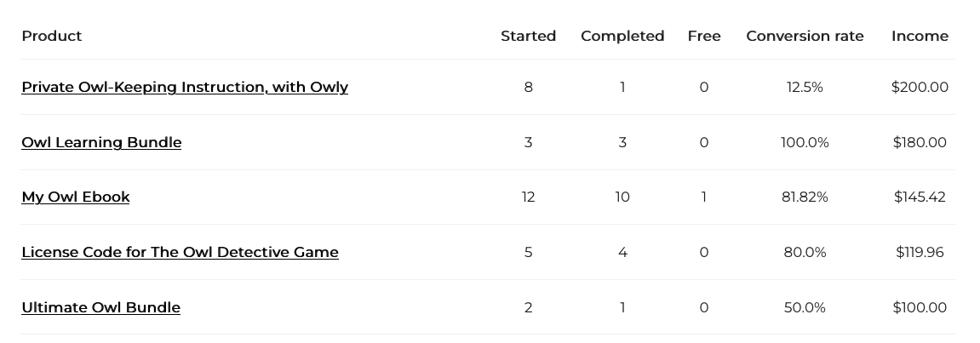Click the 12.5% conversion rate cell
Image resolution: width=980 pixels, height=343 pixels.
coord(805,87)
